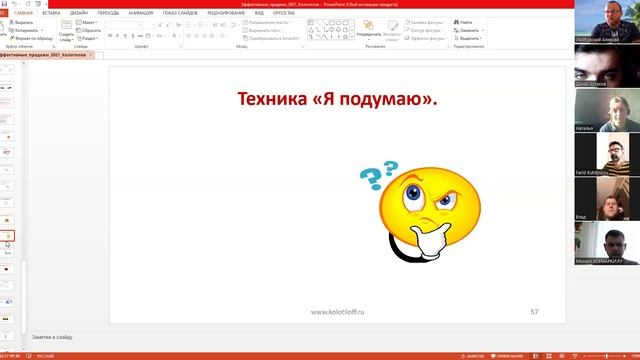
Task: Open Направление текста dropdown
Action: pos(267,22)
